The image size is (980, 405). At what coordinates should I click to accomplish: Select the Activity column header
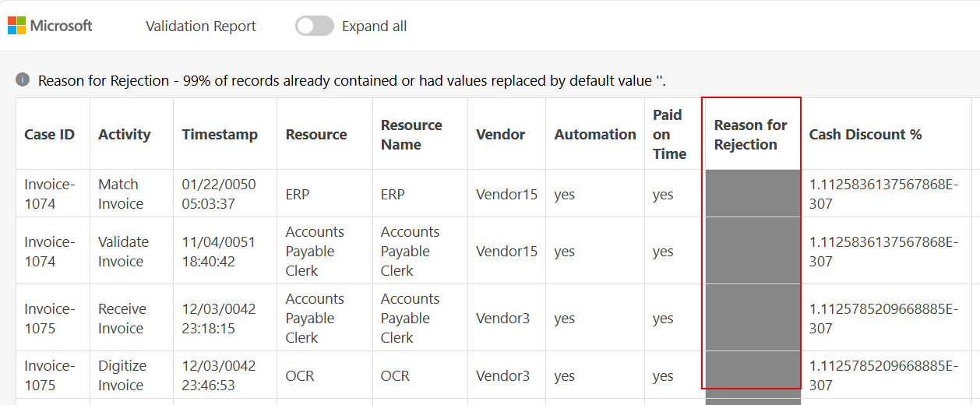124,135
